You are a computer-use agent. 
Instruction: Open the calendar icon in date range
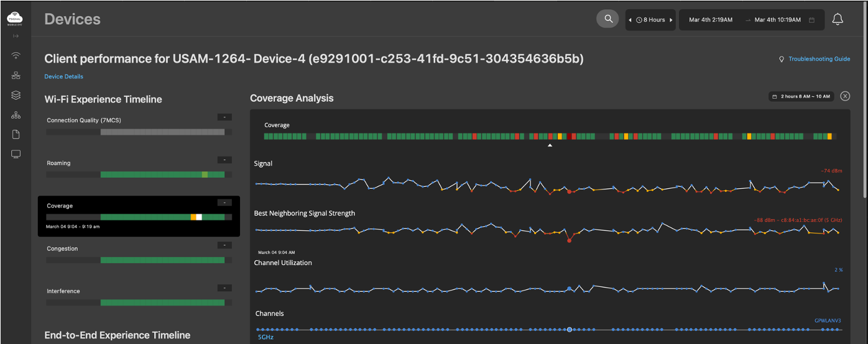(x=812, y=20)
